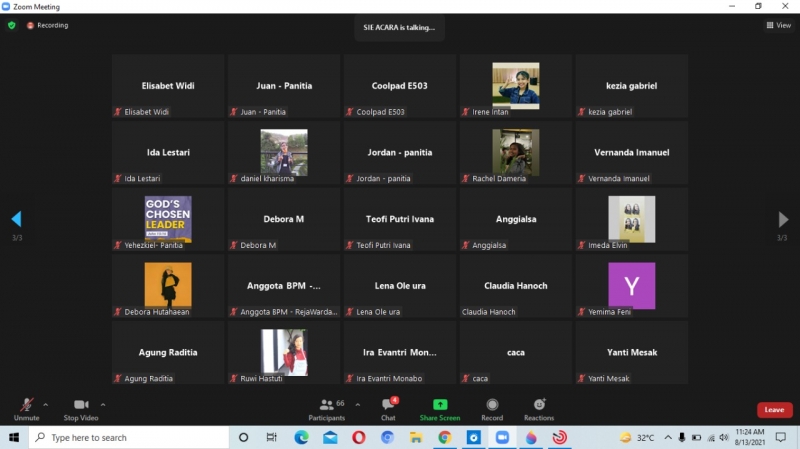Click the Record icon
The height and width of the screenshot is (449, 800).
click(x=492, y=408)
